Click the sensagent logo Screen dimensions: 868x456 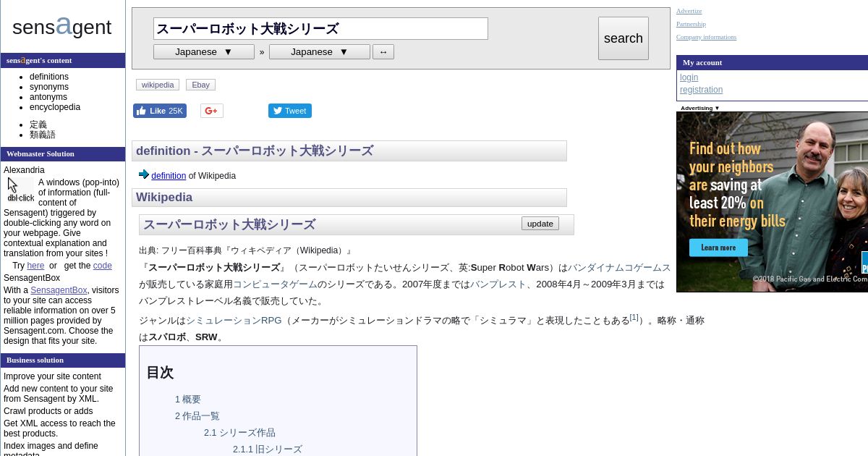point(61,27)
